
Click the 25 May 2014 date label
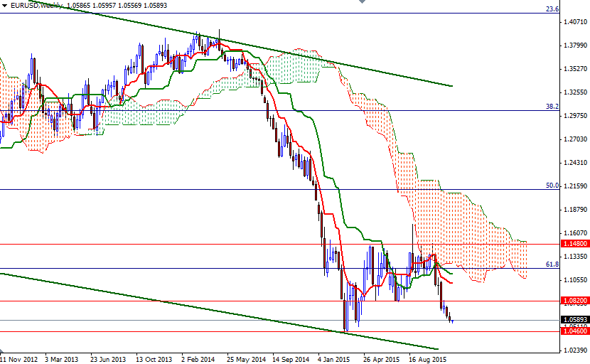tap(246, 359)
